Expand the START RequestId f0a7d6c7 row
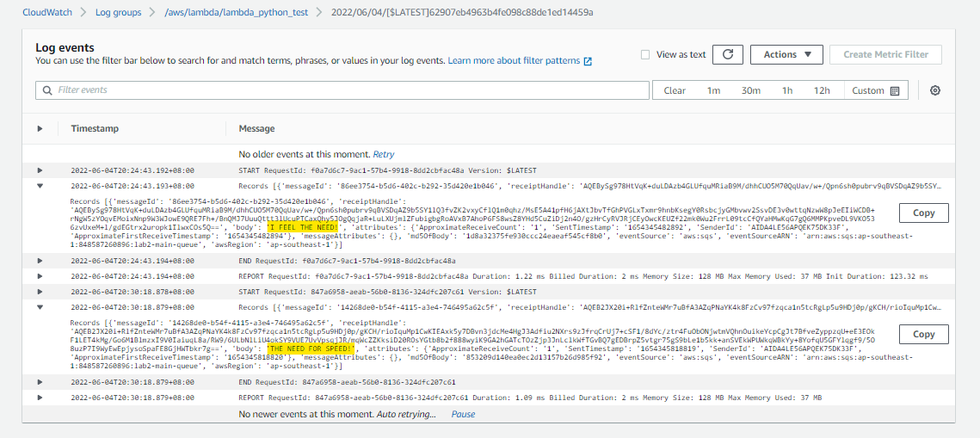The width and height of the screenshot is (980, 438). tap(40, 170)
